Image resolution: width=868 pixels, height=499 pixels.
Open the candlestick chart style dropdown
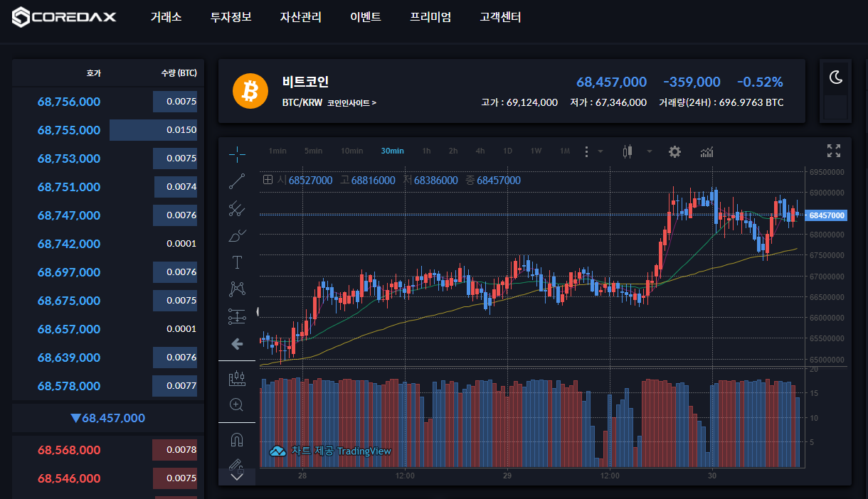point(649,151)
